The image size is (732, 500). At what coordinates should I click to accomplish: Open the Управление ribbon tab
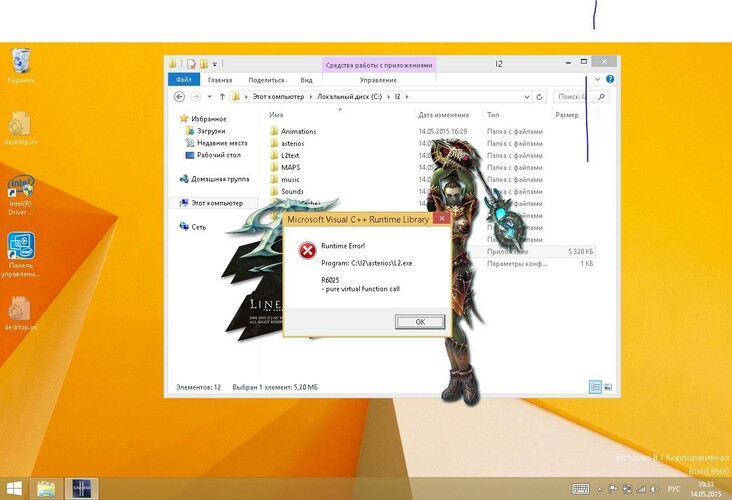(378, 80)
